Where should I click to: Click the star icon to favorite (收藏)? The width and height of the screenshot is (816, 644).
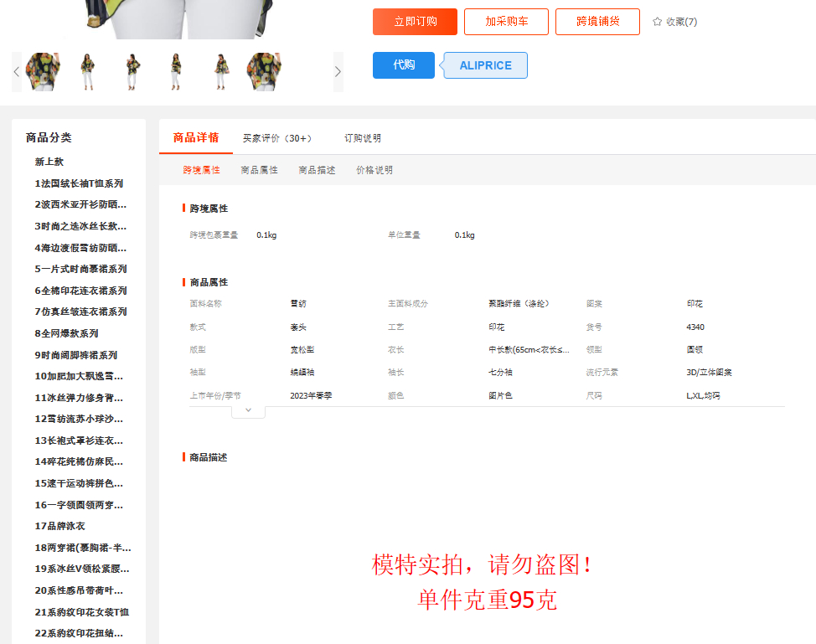[658, 22]
